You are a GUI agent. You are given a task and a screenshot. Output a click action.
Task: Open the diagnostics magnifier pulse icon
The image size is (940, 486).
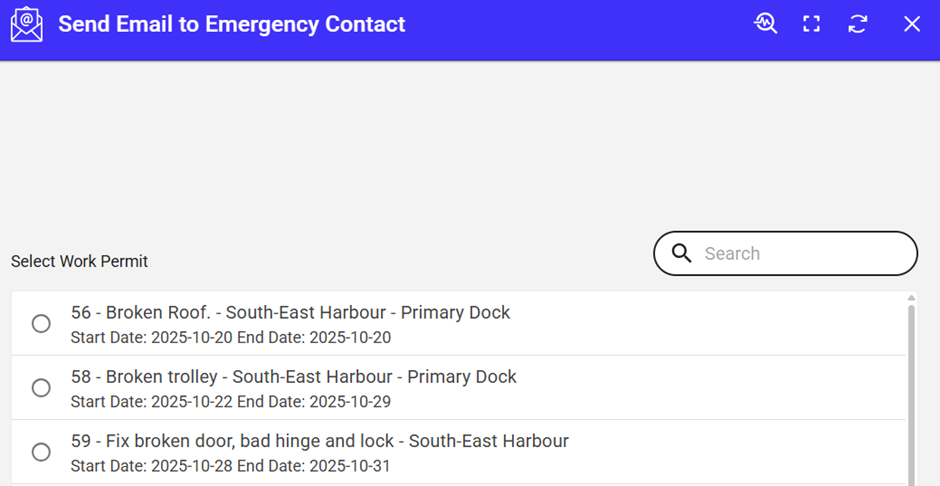coord(765,24)
